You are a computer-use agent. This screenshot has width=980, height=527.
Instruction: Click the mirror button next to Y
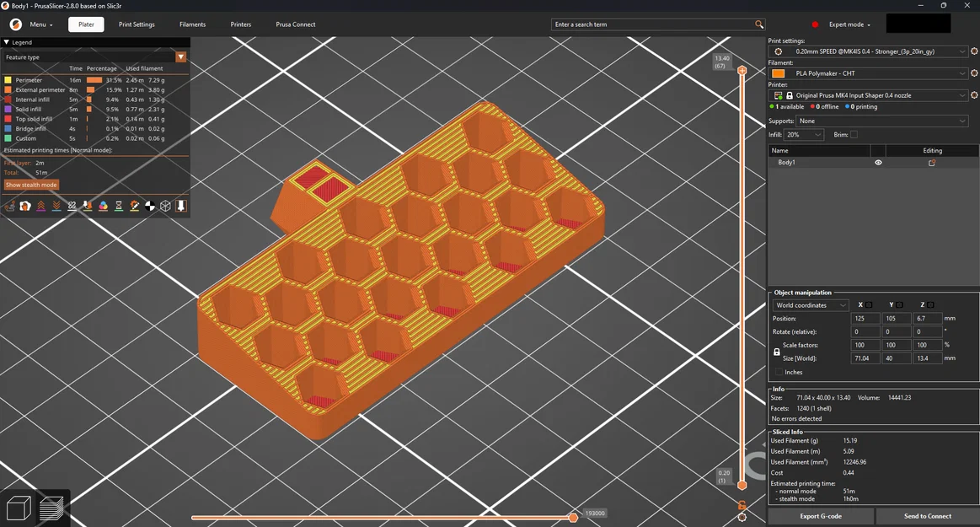(x=899, y=305)
